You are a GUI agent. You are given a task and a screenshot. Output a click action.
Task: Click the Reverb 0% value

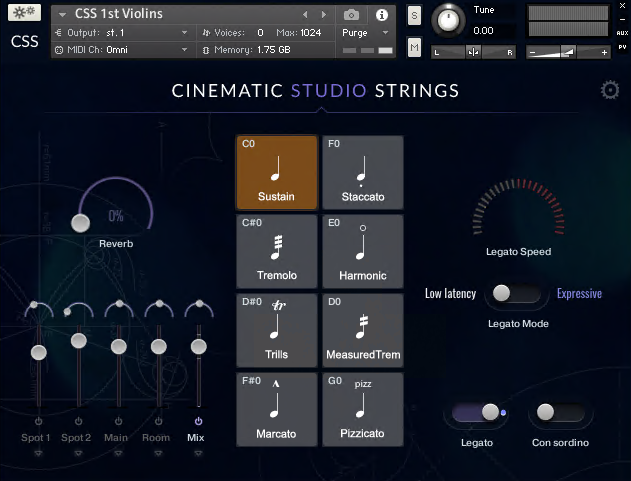tap(116, 216)
